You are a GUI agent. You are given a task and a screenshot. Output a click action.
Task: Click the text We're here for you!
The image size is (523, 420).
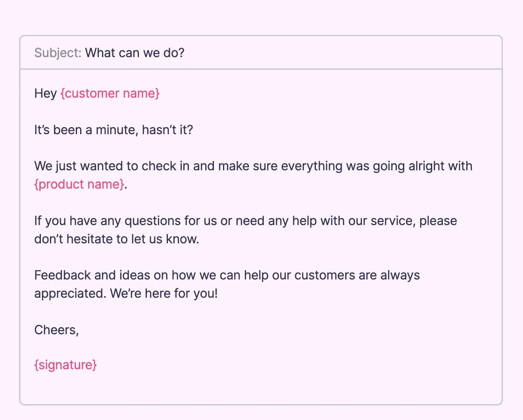pyautogui.click(x=164, y=293)
